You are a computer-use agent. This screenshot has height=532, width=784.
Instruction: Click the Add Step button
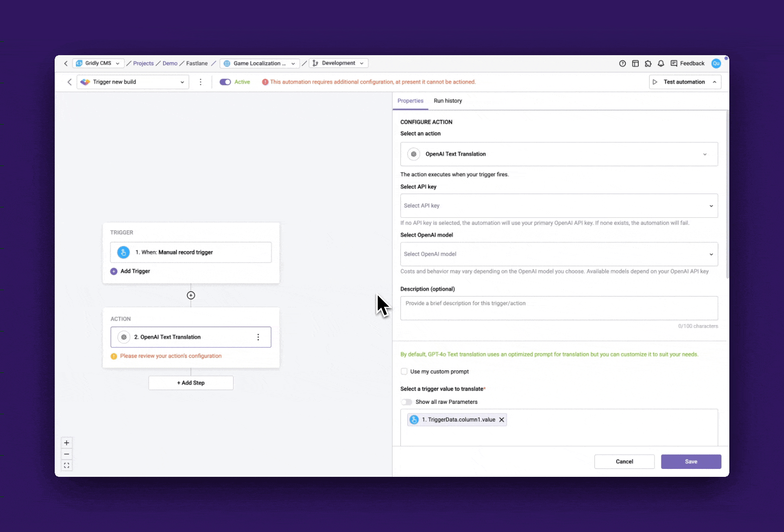click(x=191, y=383)
